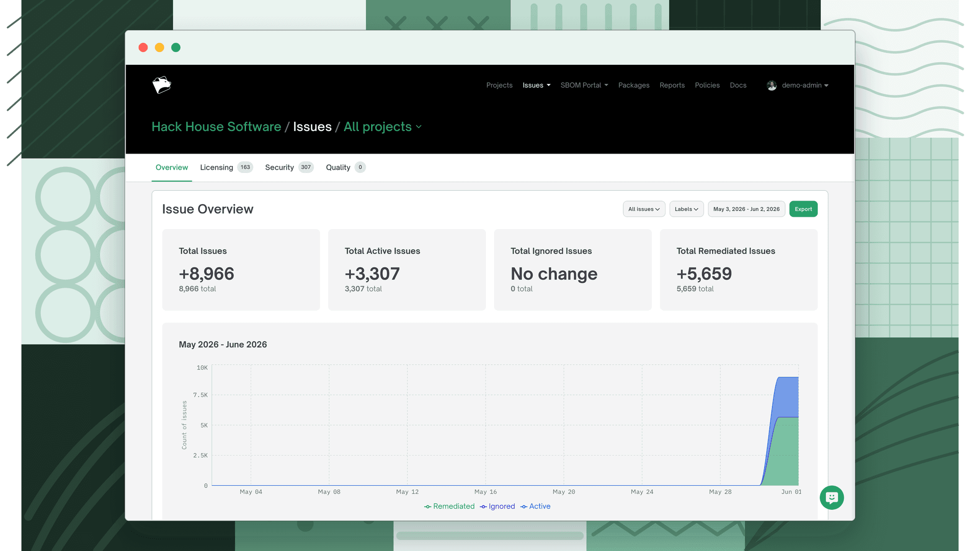Go to Packages in top navigation

point(633,85)
